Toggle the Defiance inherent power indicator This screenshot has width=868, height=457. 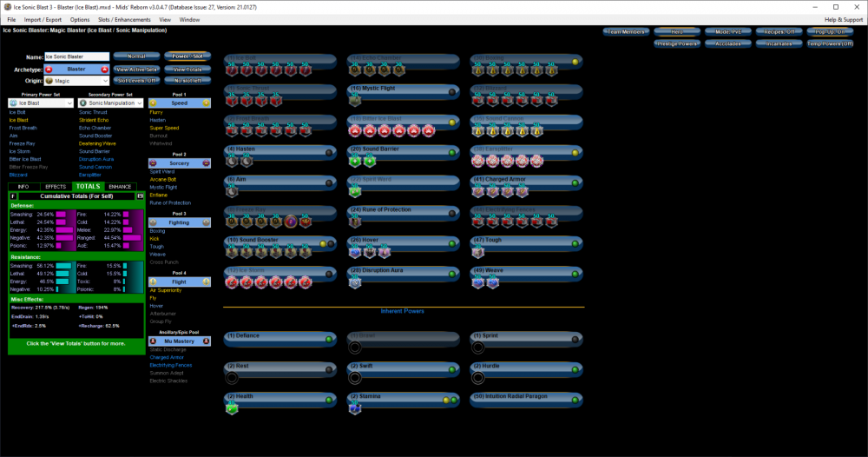click(x=329, y=336)
